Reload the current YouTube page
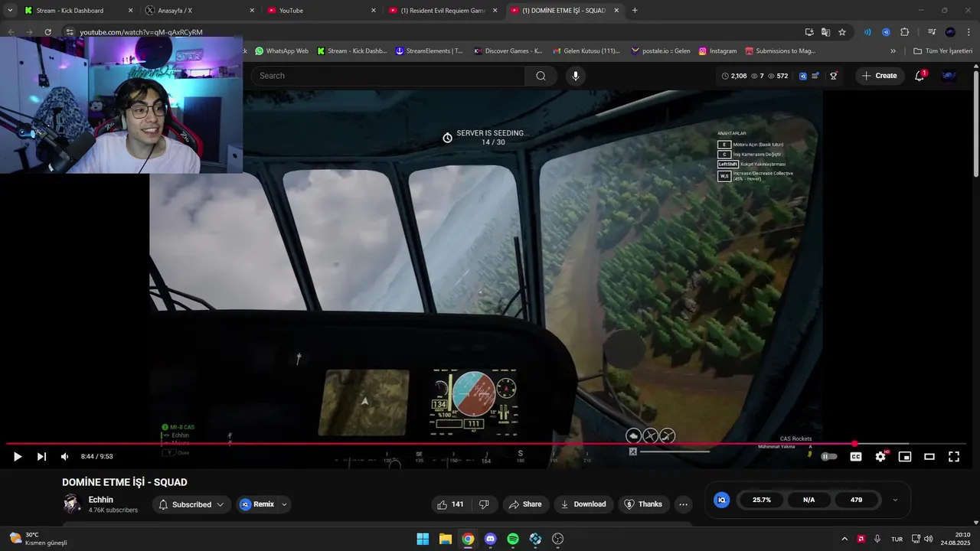 click(47, 32)
